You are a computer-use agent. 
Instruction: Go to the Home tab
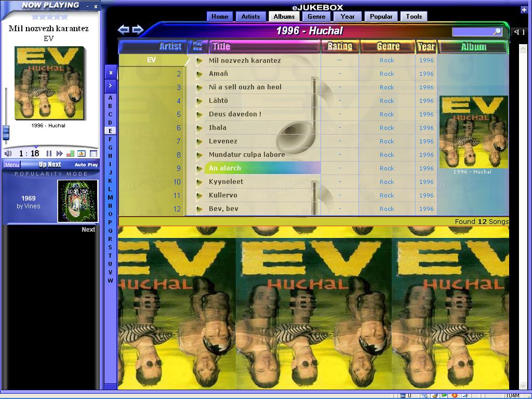[x=220, y=16]
